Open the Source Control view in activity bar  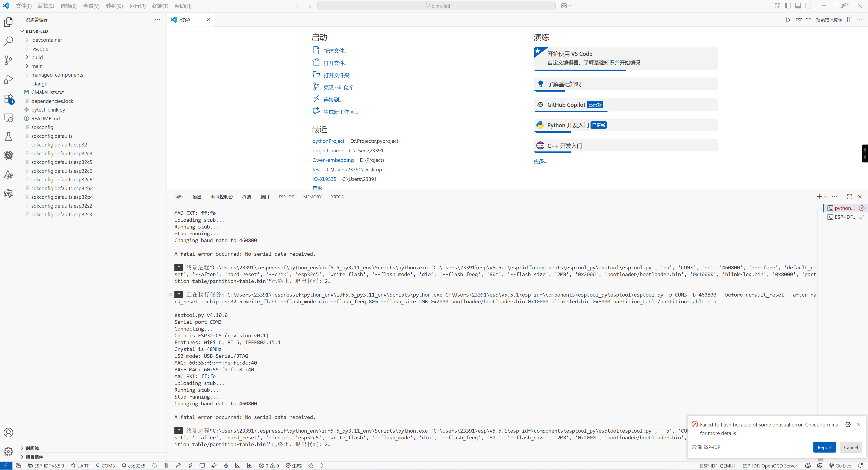(8, 60)
